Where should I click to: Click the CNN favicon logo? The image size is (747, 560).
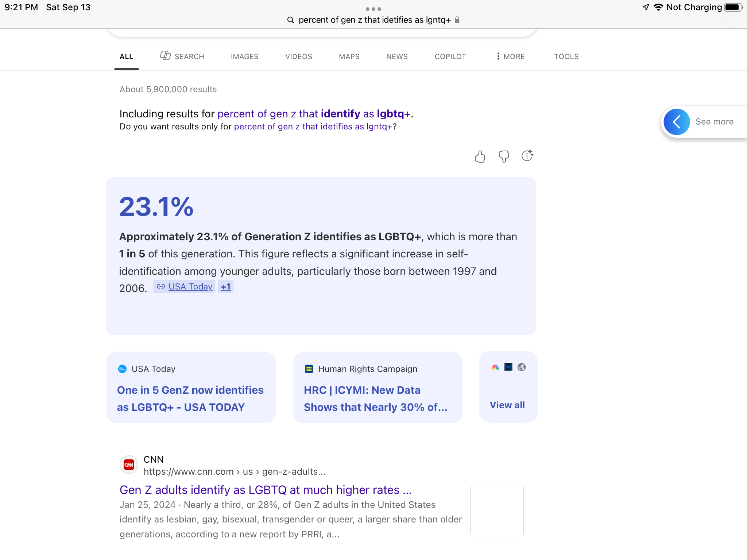(x=129, y=464)
